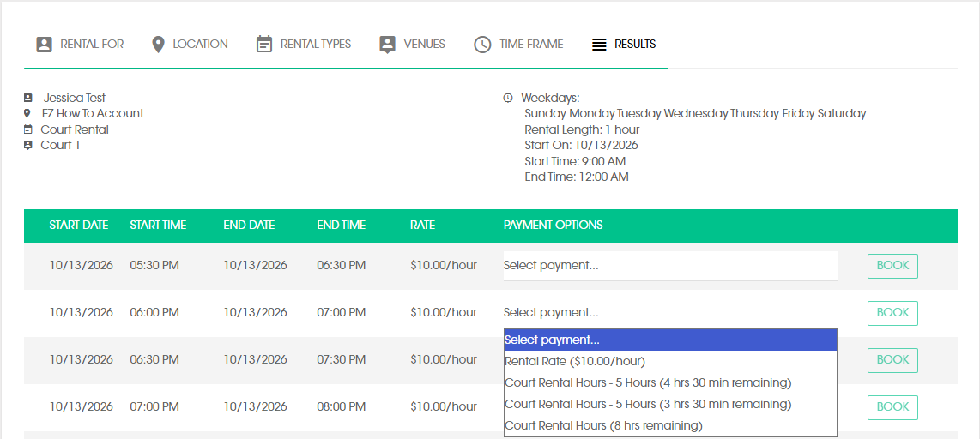The height and width of the screenshot is (439, 980).
Task: Click the RATE column header
Action: pyautogui.click(x=422, y=226)
